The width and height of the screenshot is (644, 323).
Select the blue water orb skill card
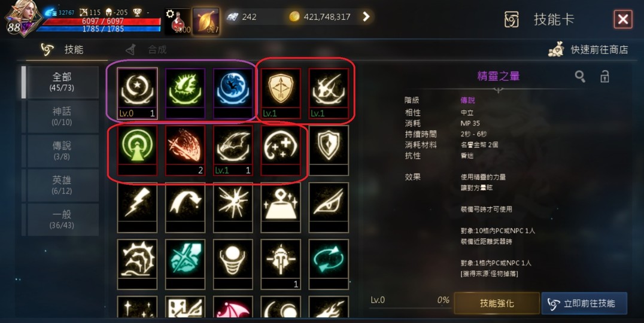(x=233, y=93)
